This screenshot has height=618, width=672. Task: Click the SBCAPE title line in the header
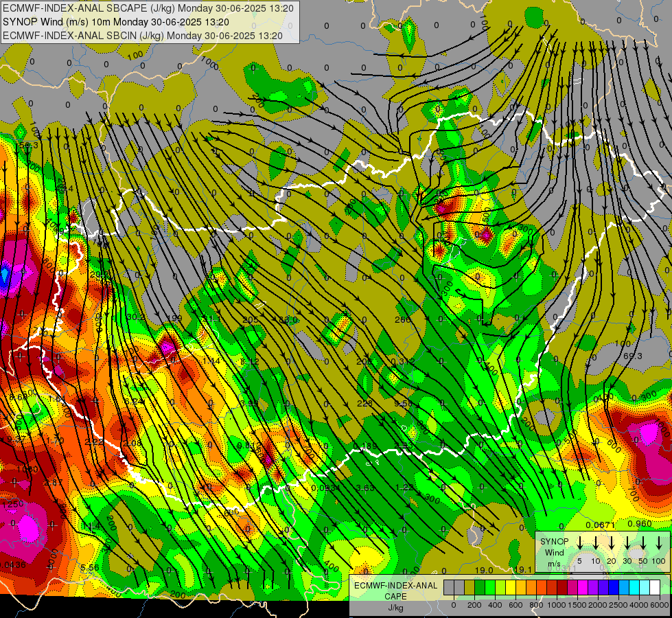pyautogui.click(x=148, y=8)
